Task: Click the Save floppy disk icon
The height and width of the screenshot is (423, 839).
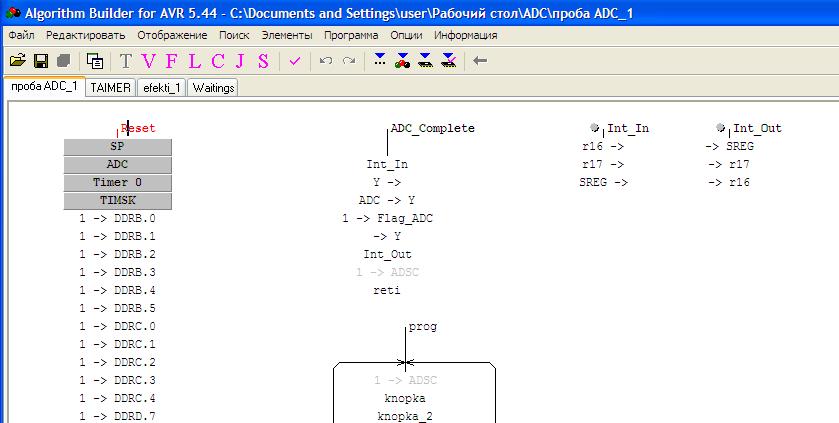Action: point(41,61)
